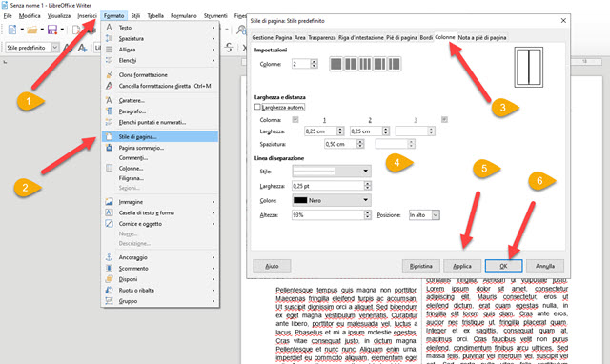Click the Altezza 93% input field
Image resolution: width=610 pixels, height=364 pixels.
pyautogui.click(x=328, y=214)
